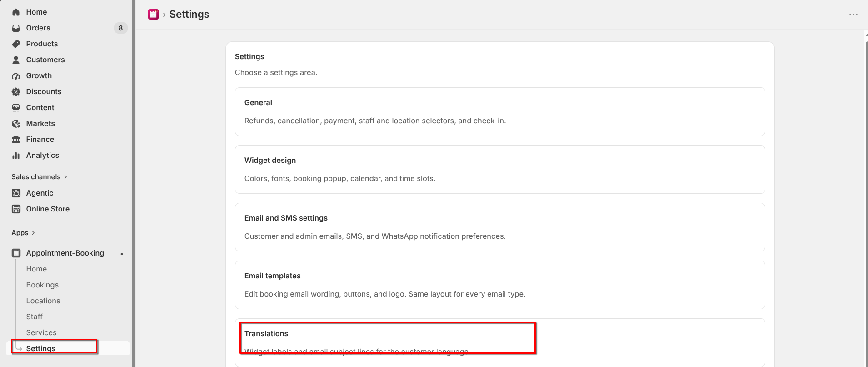This screenshot has height=367, width=868.
Task: Open Bookings under Appointment-Booking
Action: click(42, 285)
